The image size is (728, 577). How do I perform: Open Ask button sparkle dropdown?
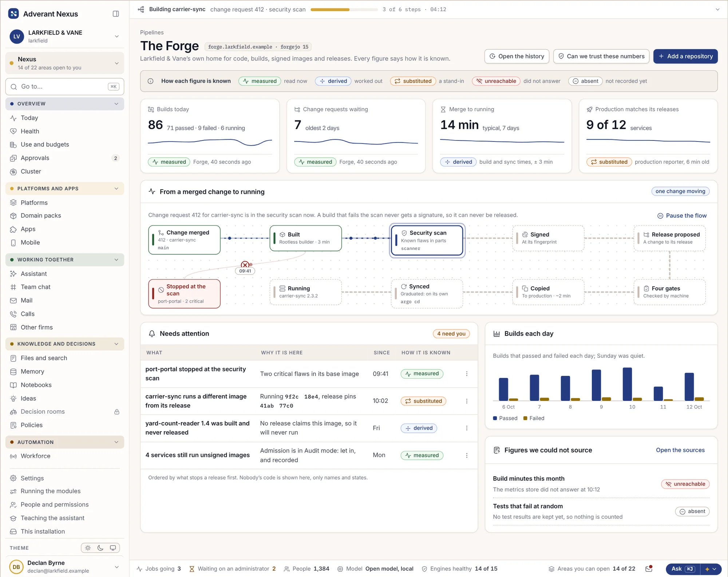(710, 569)
